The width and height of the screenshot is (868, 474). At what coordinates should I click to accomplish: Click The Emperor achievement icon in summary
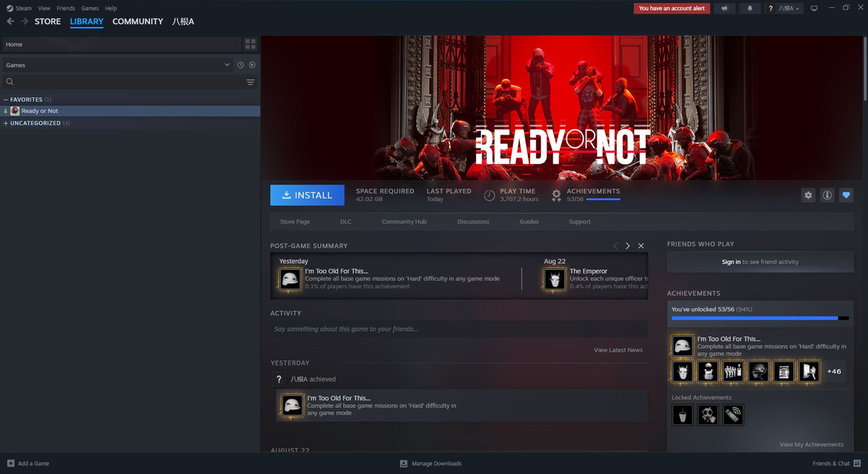[555, 279]
